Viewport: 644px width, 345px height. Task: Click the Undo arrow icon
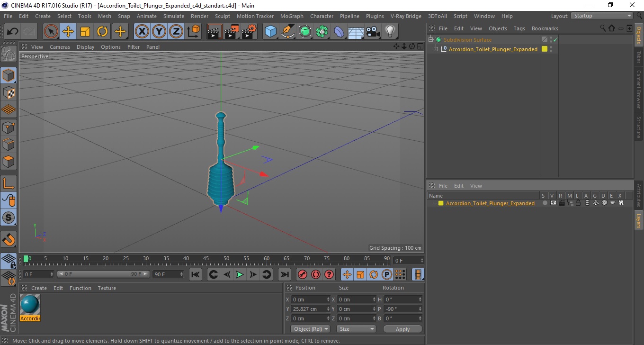coord(12,32)
